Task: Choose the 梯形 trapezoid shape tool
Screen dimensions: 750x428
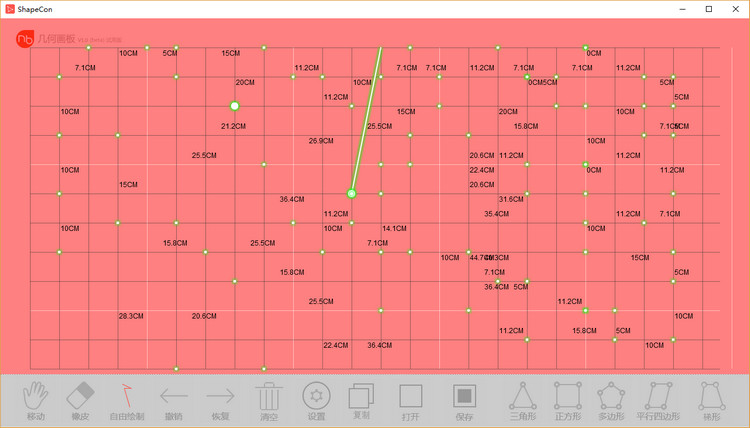Action: [712, 401]
